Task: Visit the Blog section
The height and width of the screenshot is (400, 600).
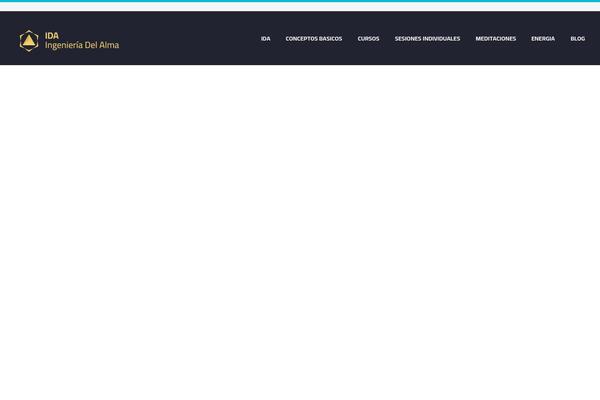Action: pos(577,39)
